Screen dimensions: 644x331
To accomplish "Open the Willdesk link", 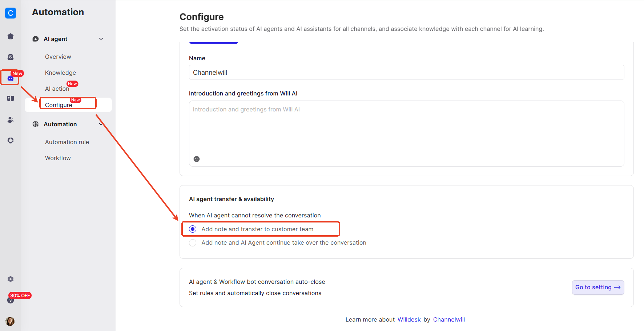I will (x=409, y=319).
